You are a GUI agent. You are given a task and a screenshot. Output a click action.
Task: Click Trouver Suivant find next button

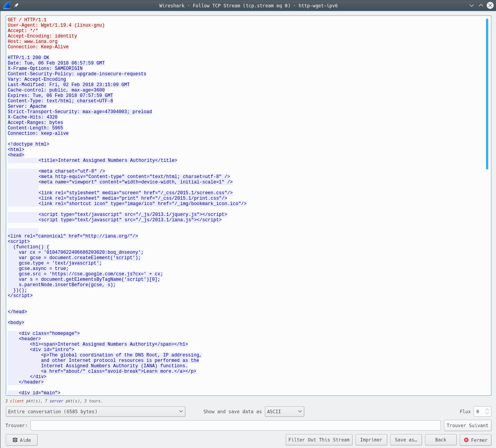tap(467, 425)
